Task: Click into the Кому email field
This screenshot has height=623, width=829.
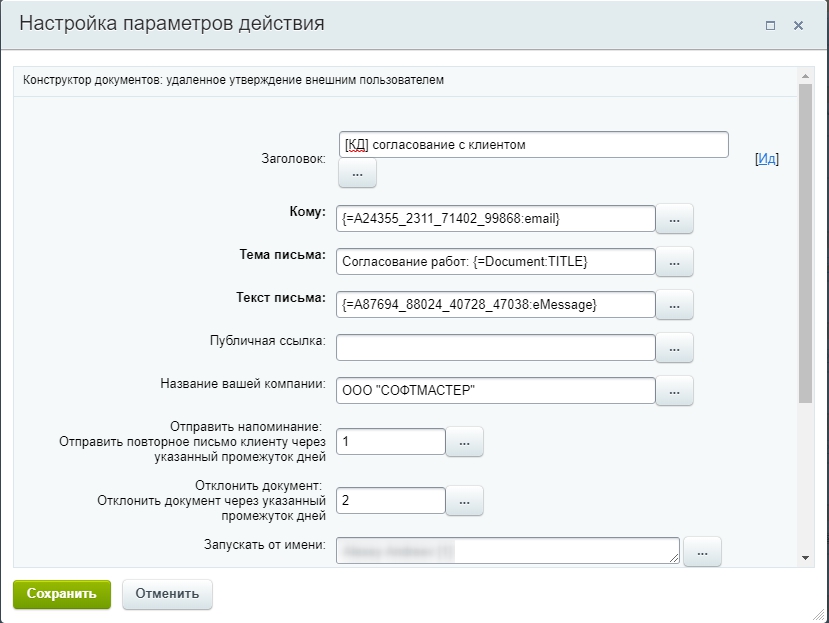Action: (x=495, y=218)
